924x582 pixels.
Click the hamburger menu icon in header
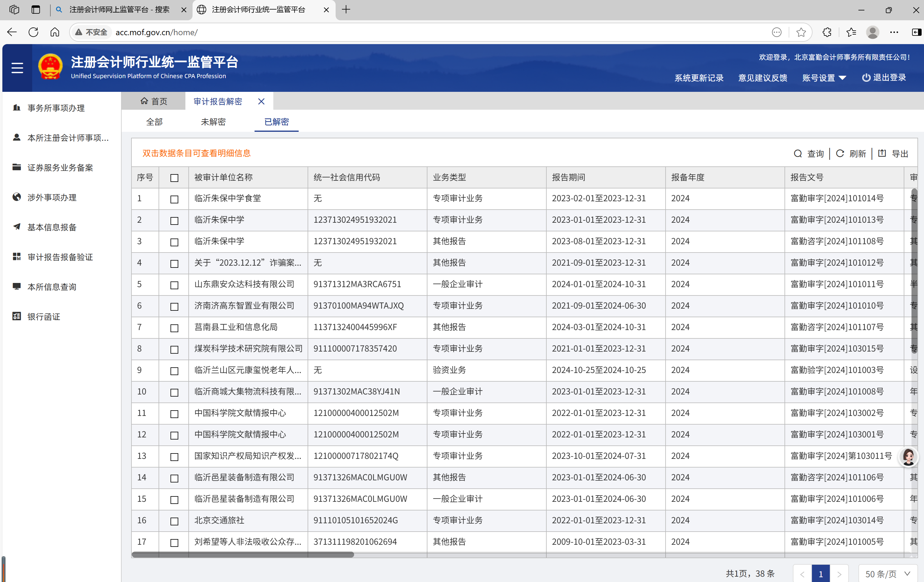coord(17,68)
